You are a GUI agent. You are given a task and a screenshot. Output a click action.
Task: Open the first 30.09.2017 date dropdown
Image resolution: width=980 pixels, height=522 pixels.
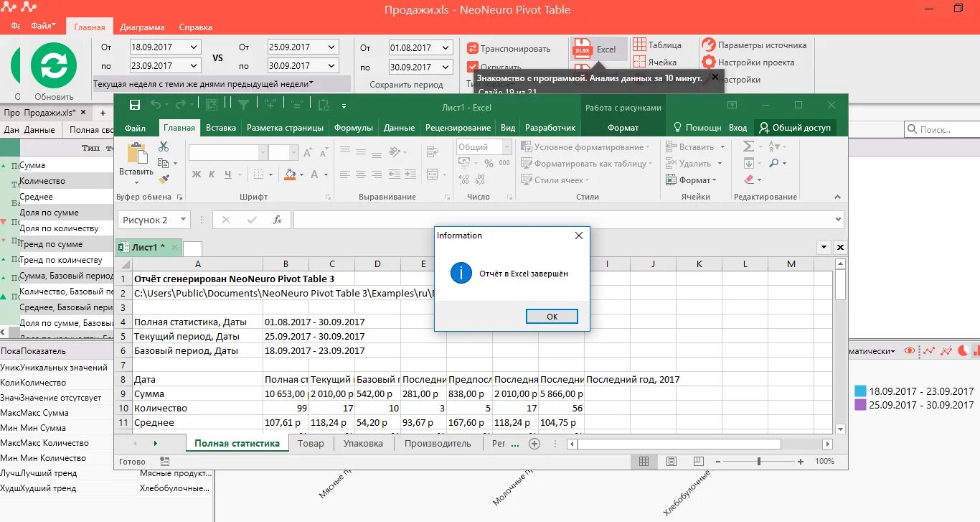[331, 65]
